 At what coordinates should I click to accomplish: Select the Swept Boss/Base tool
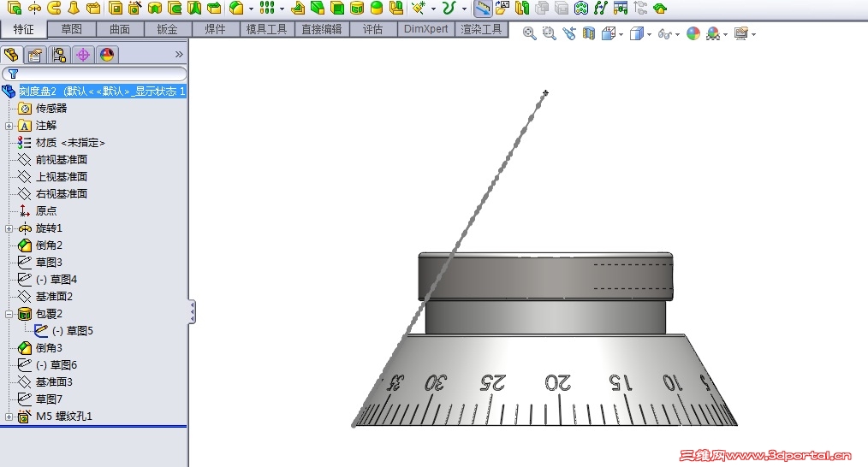[x=54, y=8]
